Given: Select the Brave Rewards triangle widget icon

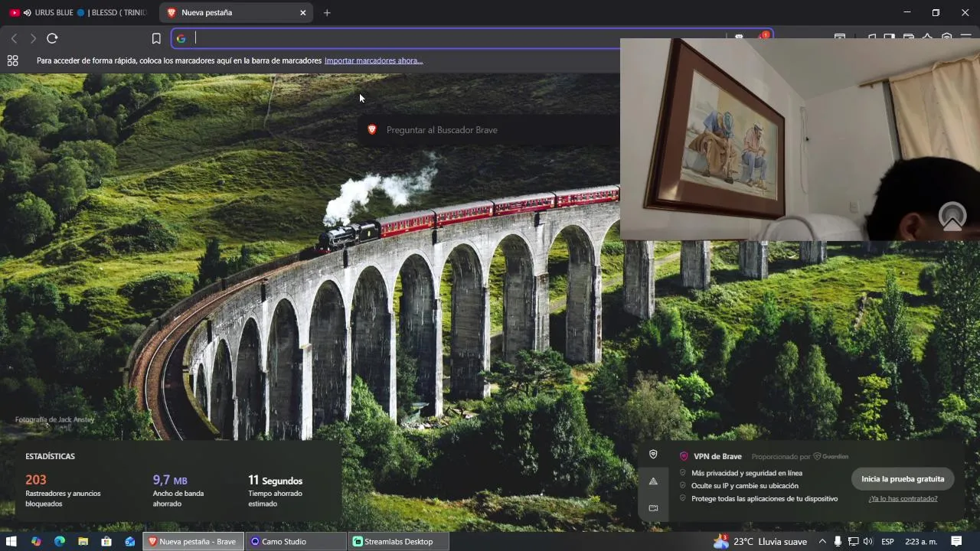Looking at the screenshot, I should [653, 481].
